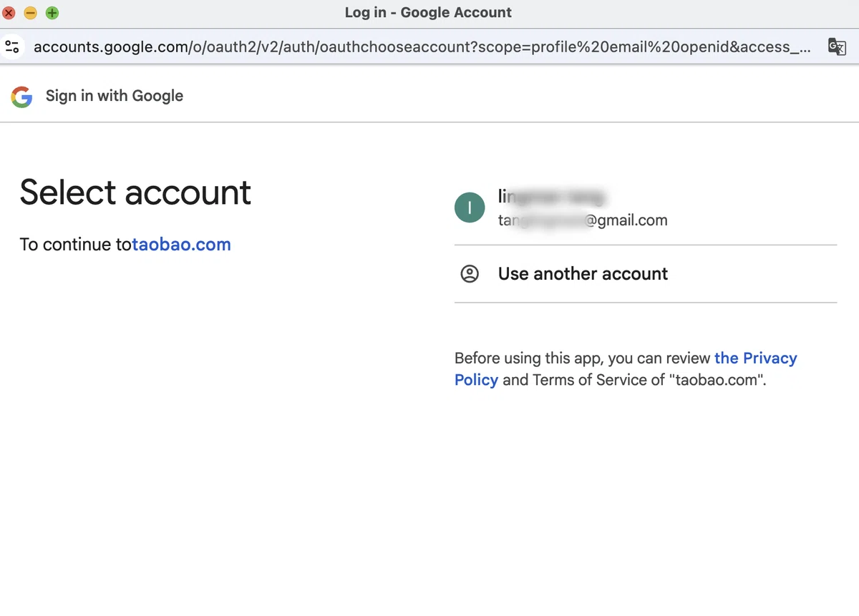Click the blurred account name beginning with lin
Screen dimensions: 859x616
(552, 197)
